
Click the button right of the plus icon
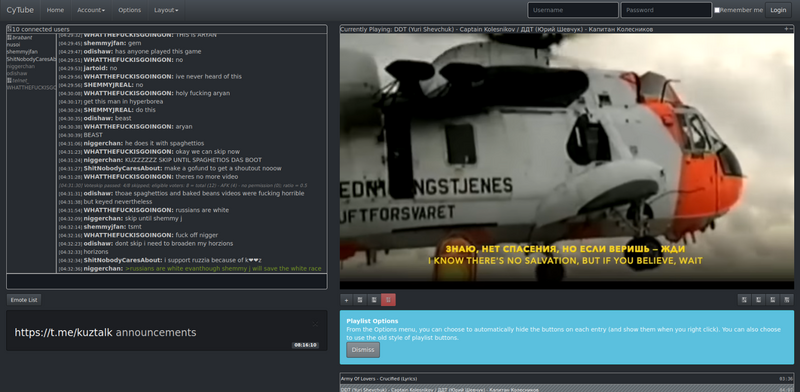pyautogui.click(x=360, y=300)
